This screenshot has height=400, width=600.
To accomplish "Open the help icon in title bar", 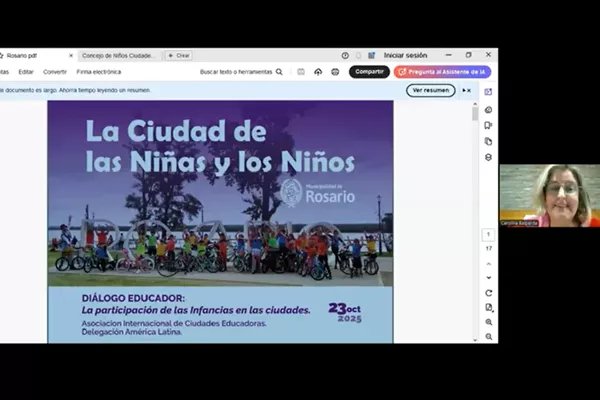I will click(345, 56).
